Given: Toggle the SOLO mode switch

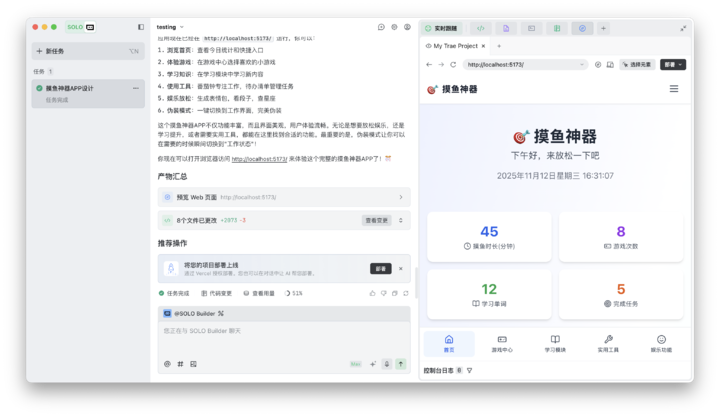Looking at the screenshot, I should coord(90,27).
